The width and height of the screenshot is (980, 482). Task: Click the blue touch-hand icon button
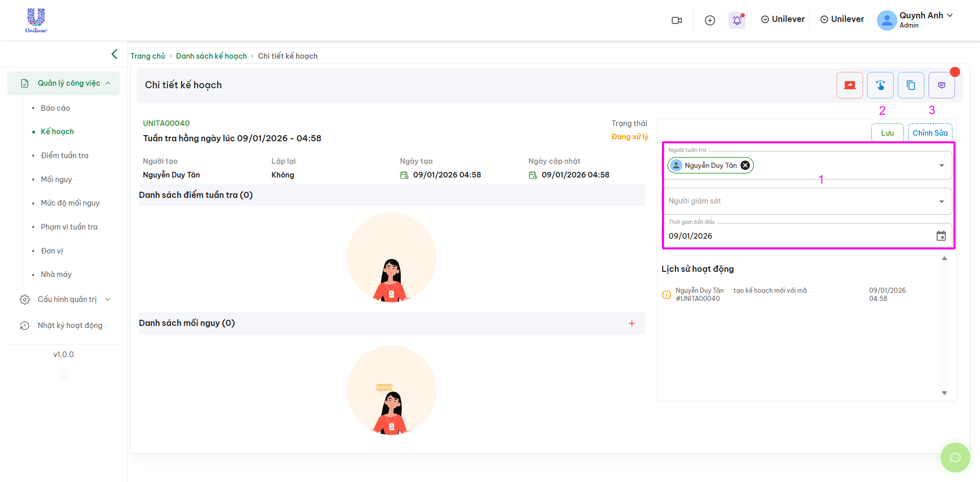[x=880, y=85]
